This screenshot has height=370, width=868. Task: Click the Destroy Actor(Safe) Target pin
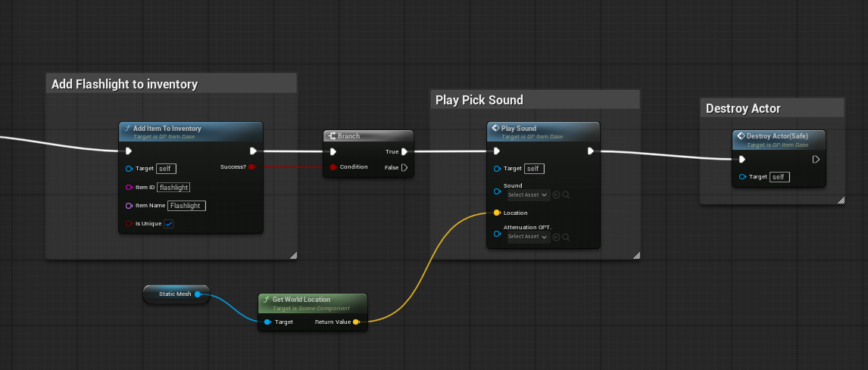(742, 177)
